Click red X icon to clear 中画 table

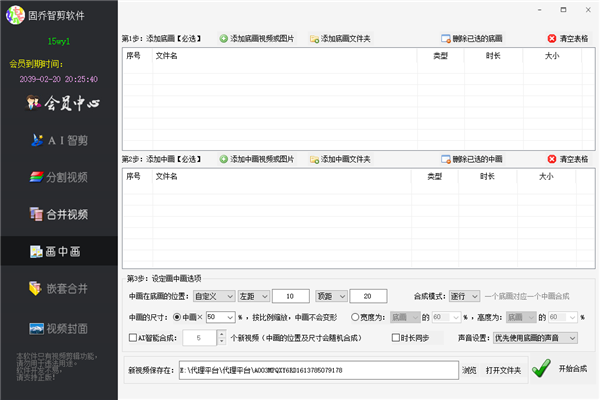pos(552,159)
